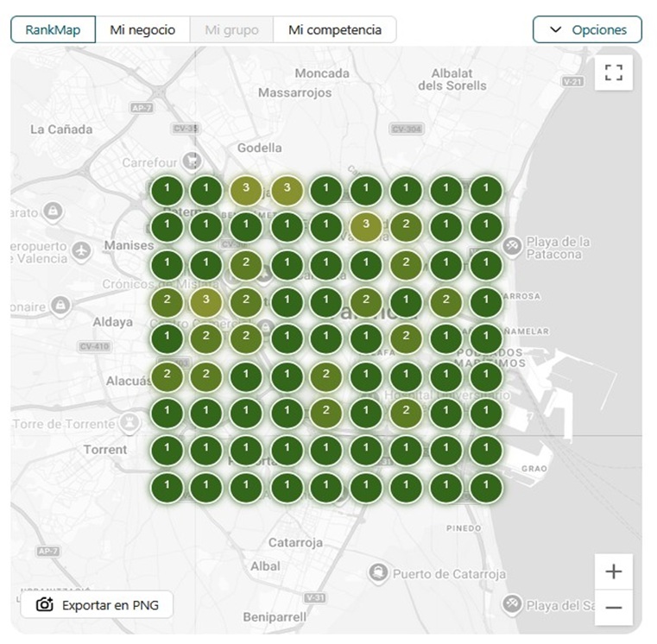Click the top-right rank 1 grid marker
Viewport: 657px width, 644px height.
486,190
